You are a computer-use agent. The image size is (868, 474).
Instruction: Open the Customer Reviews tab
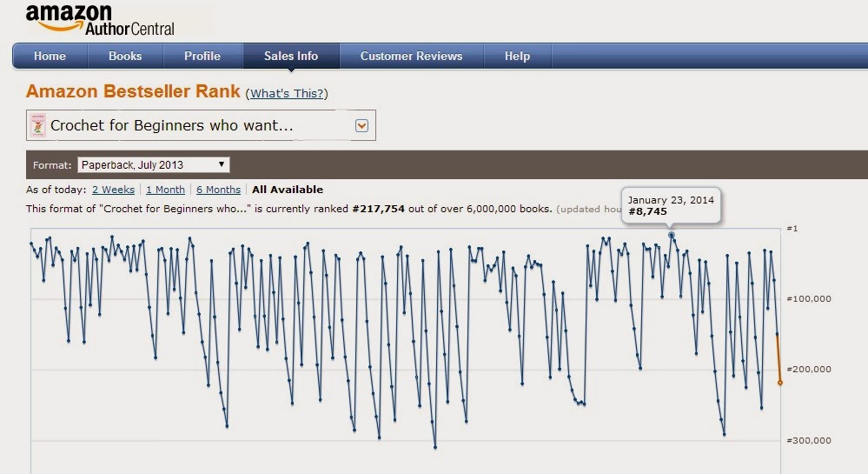click(x=411, y=56)
